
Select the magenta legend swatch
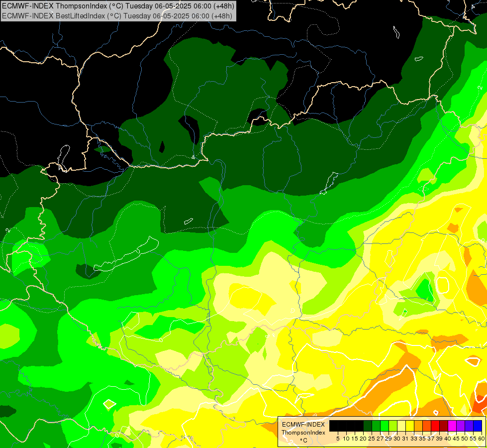(x=452, y=426)
